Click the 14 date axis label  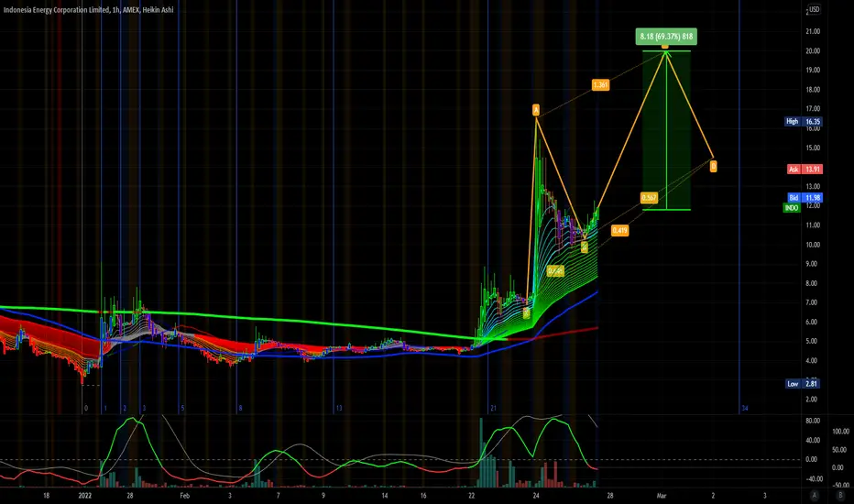(x=385, y=495)
